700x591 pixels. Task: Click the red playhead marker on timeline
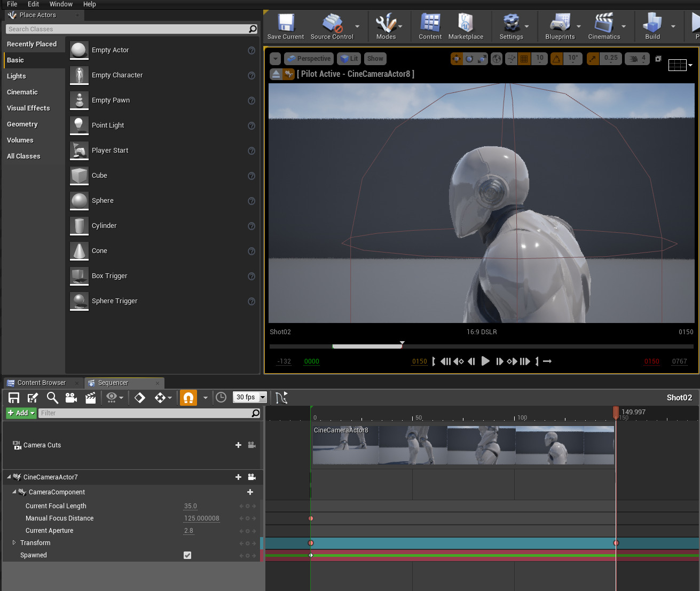tap(616, 412)
